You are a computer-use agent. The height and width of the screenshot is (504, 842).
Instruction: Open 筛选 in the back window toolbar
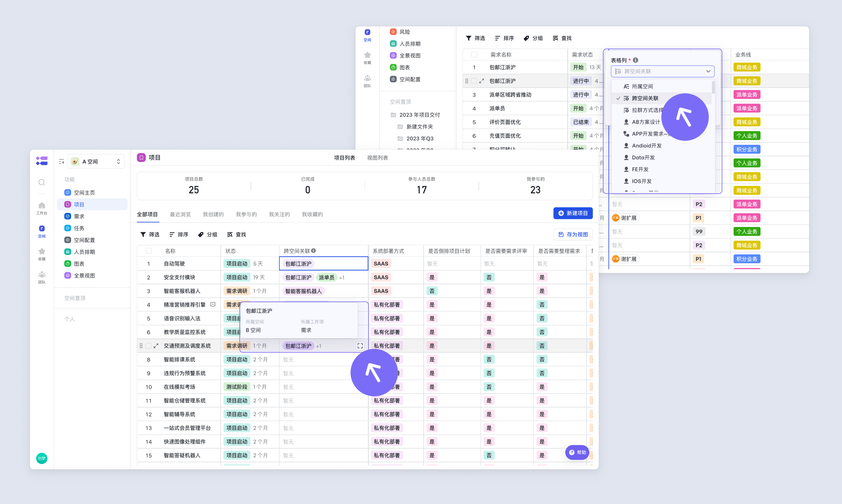click(475, 38)
